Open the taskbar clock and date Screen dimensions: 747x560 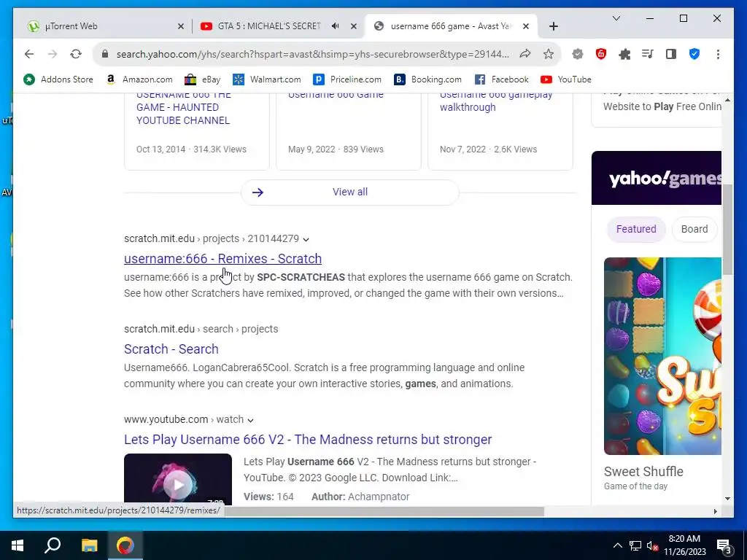click(x=684, y=545)
